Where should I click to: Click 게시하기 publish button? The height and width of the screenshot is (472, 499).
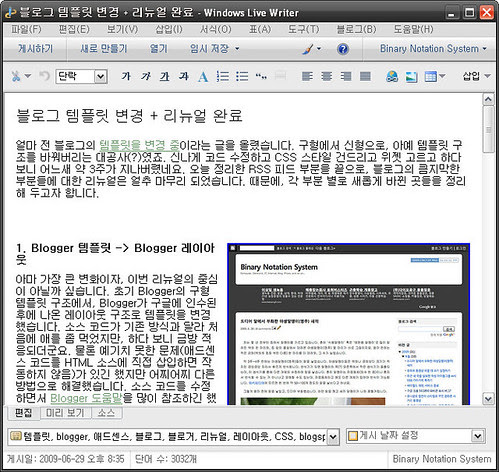[35, 49]
